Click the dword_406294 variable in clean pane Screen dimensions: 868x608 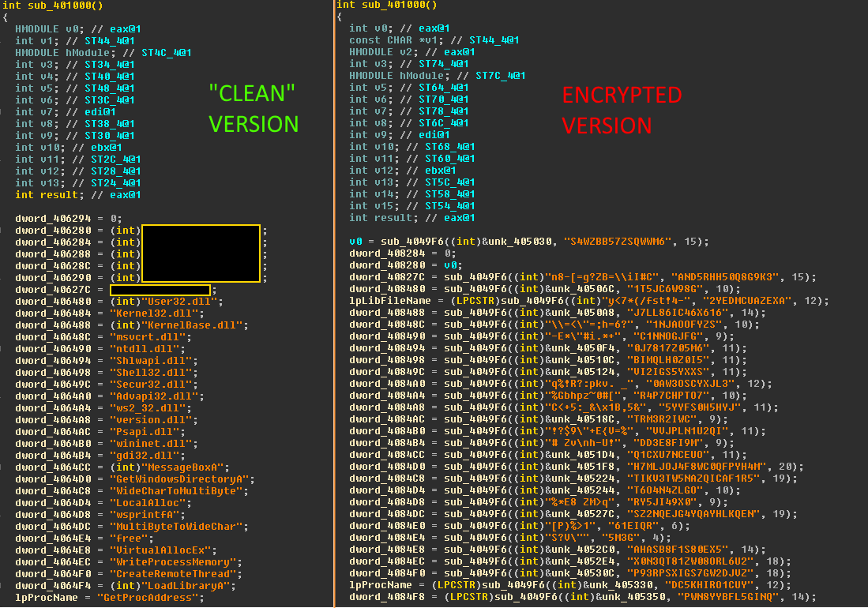point(53,219)
